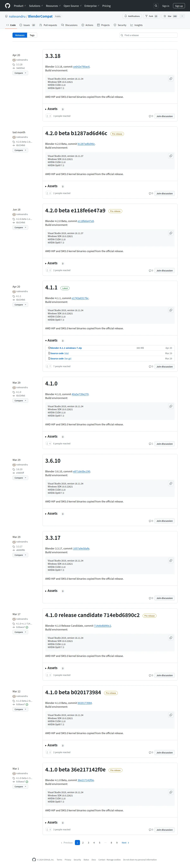
Task: Click the GitHub logo icon
Action: click(7, 6)
